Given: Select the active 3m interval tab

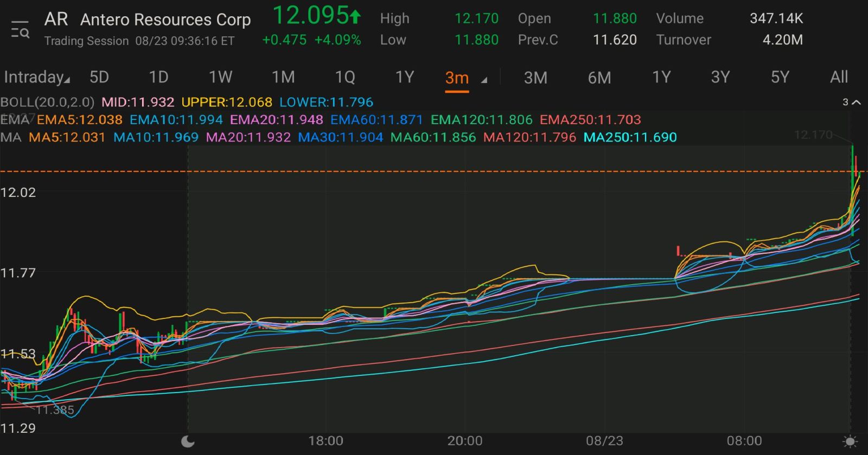Looking at the screenshot, I should pos(457,78).
